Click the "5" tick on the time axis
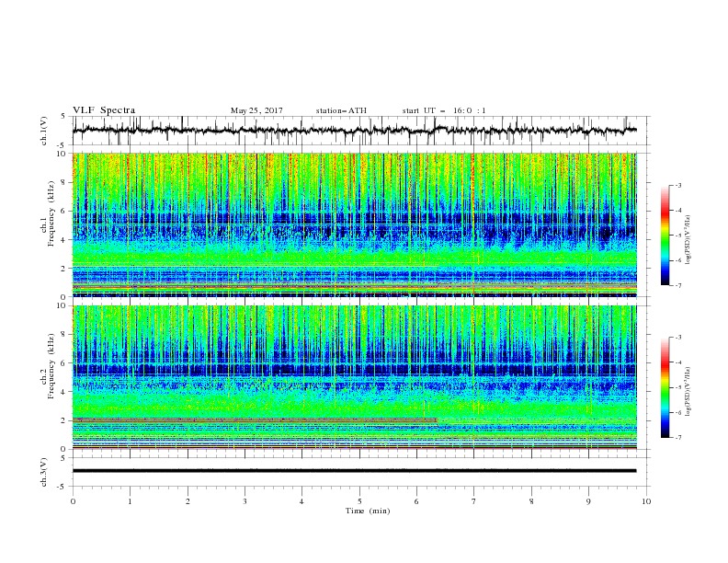 pyautogui.click(x=359, y=501)
